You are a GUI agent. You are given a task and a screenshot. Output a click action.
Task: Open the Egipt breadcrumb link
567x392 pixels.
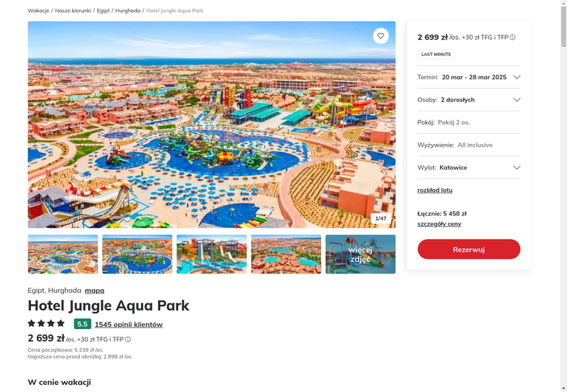[103, 11]
